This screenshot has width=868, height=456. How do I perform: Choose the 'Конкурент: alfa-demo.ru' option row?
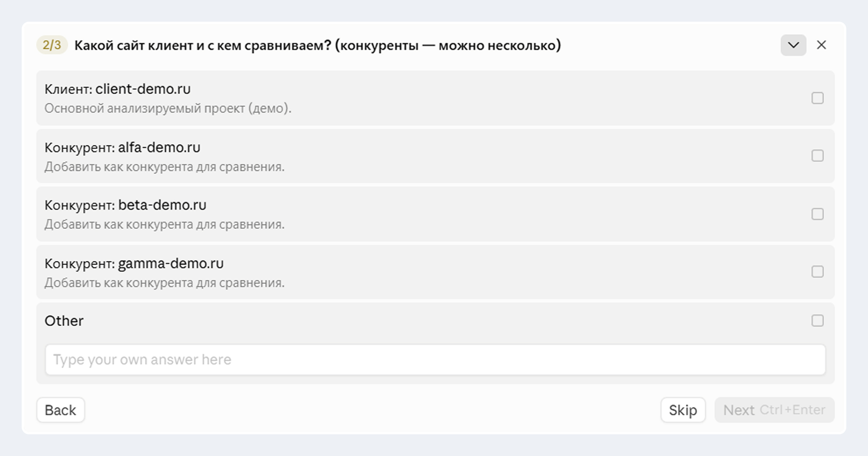point(435,156)
